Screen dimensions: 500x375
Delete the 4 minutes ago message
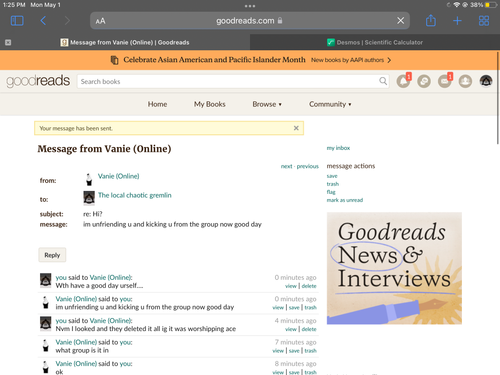click(309, 329)
